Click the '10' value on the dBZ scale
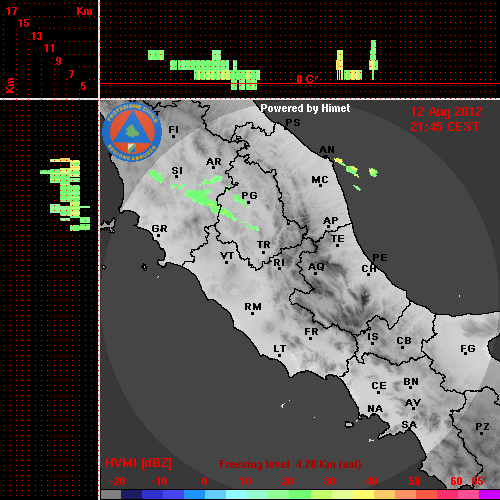500x500 pixels. (x=246, y=481)
